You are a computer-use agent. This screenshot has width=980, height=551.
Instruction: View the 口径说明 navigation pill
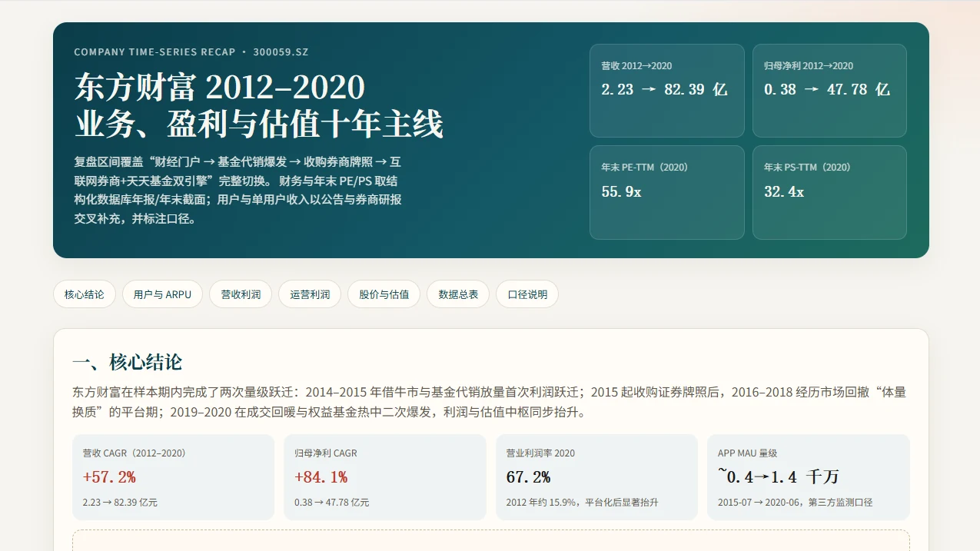click(x=527, y=294)
